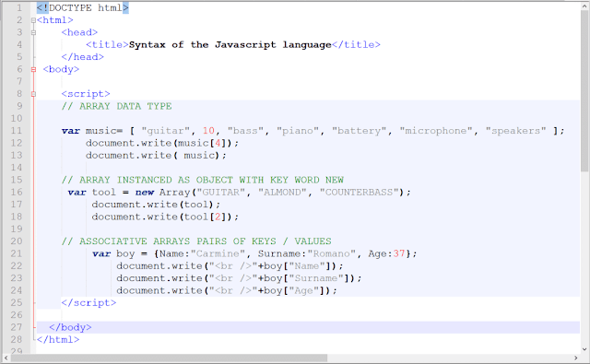Collapse the html tag fold marker on line 2
590x364 pixels.
pyautogui.click(x=33, y=20)
